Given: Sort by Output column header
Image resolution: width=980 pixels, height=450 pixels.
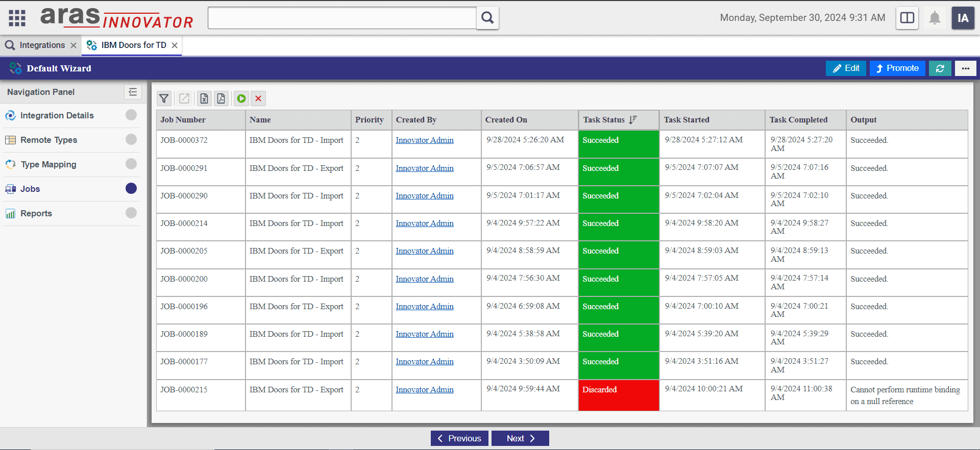Looking at the screenshot, I should coord(907,120).
